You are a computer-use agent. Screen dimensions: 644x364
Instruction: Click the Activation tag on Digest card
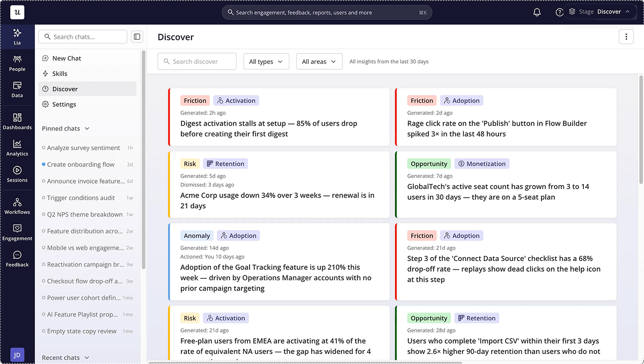[236, 100]
